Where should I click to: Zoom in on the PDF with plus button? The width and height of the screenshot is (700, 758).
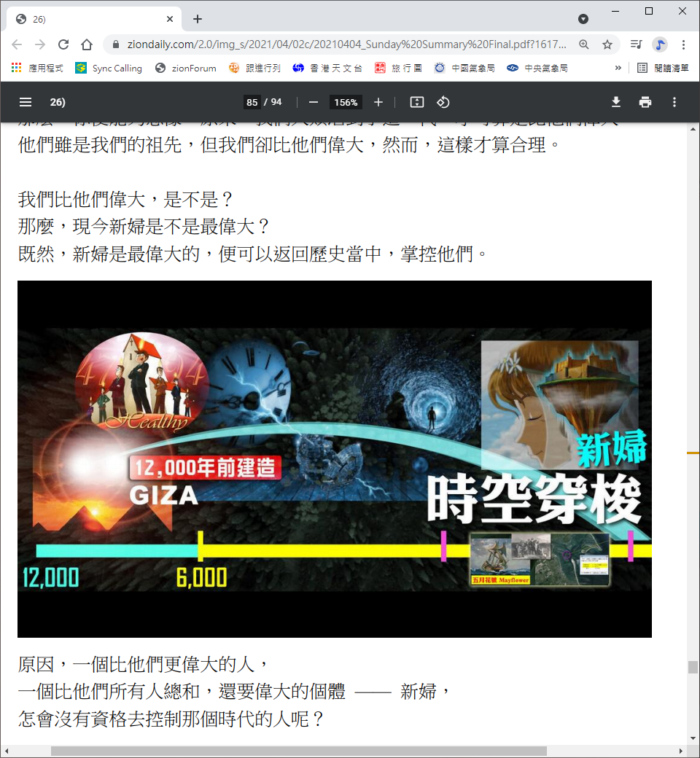[378, 102]
